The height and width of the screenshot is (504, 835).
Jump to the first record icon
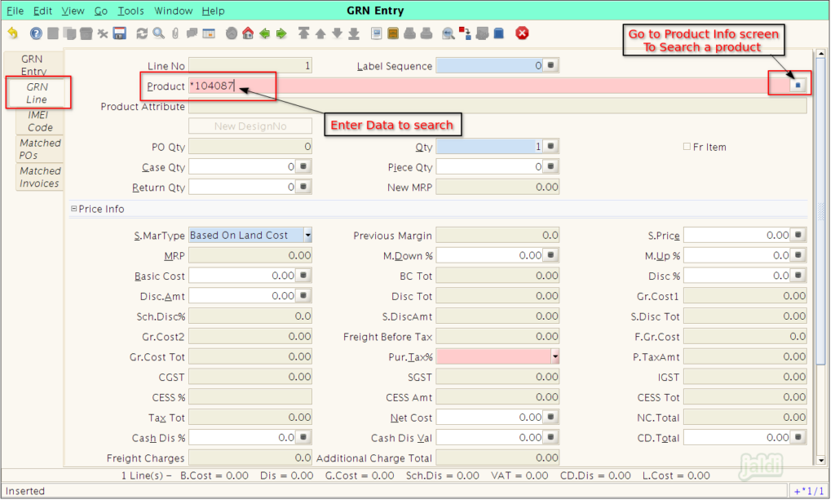[303, 33]
